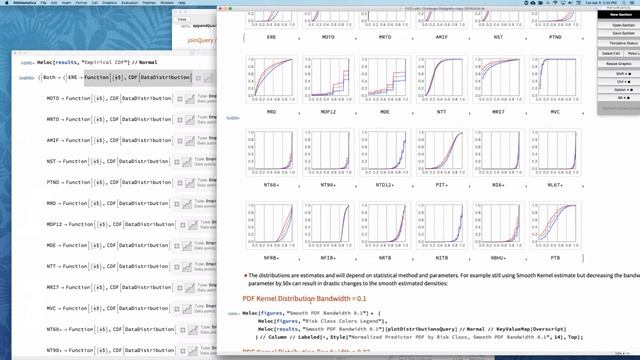This screenshot has height=360, width=640.
Task: Click the highlighted ERE Function expression
Action: coord(138,78)
